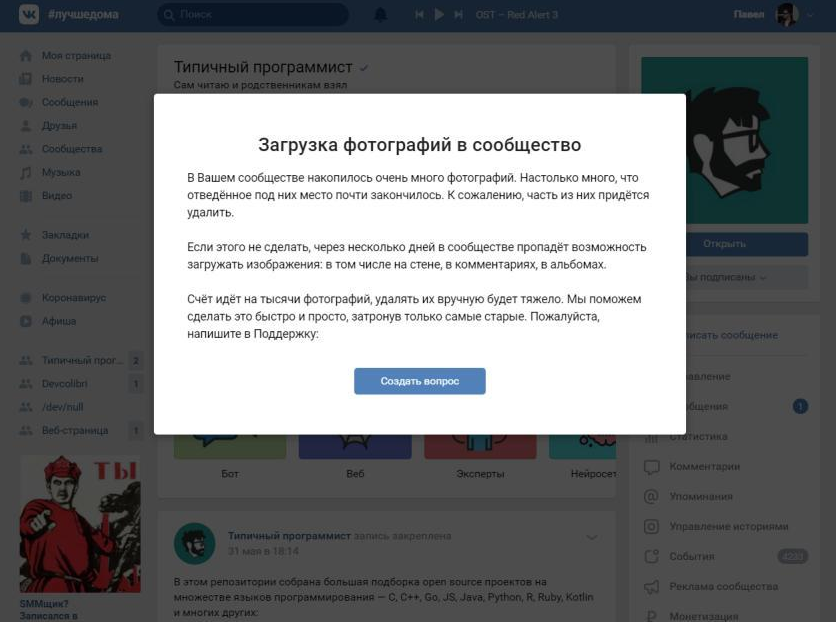Open the Веб app tile
The image size is (836, 622).
pyautogui.click(x=355, y=455)
